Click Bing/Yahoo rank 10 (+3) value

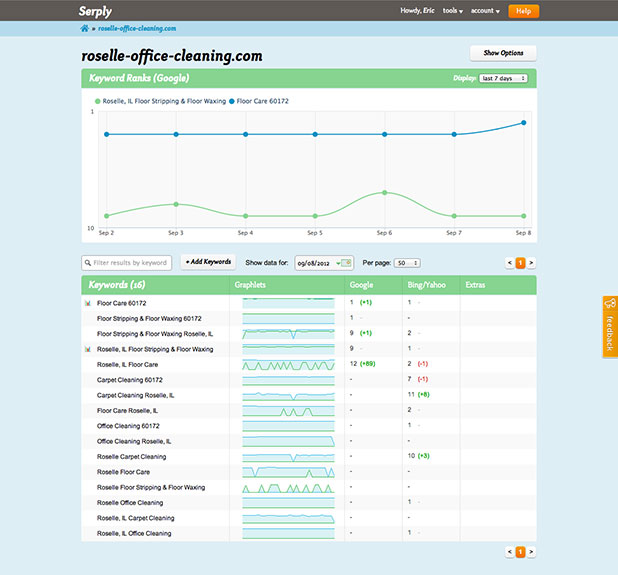pos(419,456)
